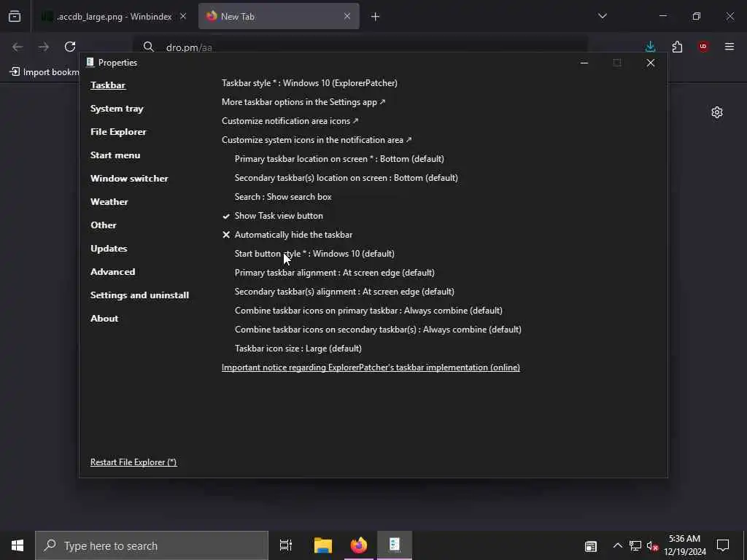Screen dimensions: 747x560
Task: Click Properties app icon in taskbar
Action: click(395, 545)
